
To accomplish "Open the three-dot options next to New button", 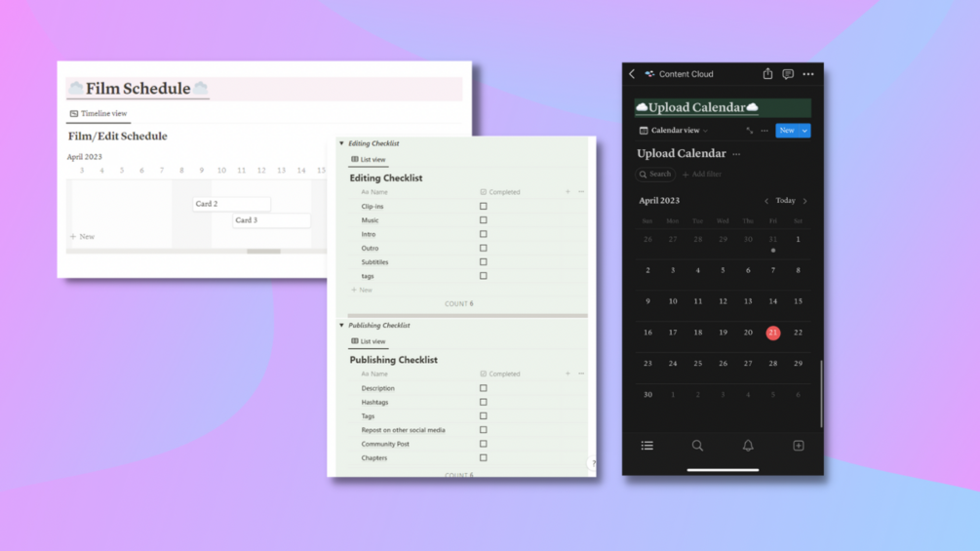I will pyautogui.click(x=764, y=131).
